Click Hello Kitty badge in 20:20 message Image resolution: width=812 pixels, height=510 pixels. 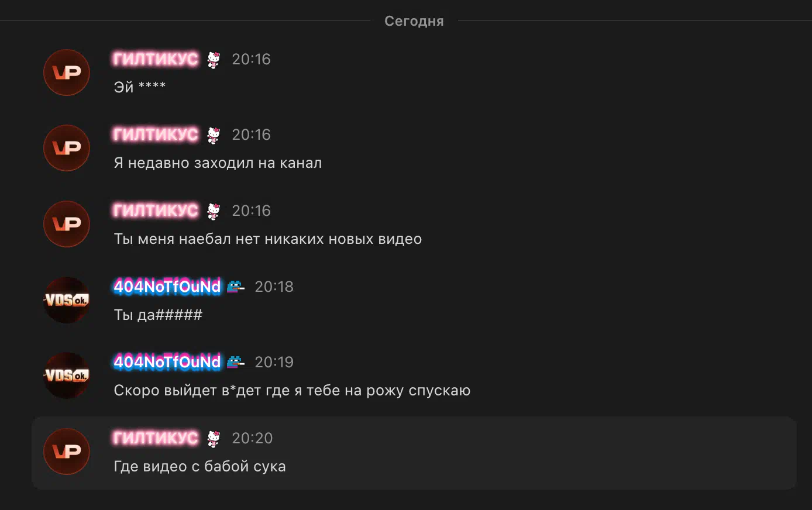(x=214, y=439)
